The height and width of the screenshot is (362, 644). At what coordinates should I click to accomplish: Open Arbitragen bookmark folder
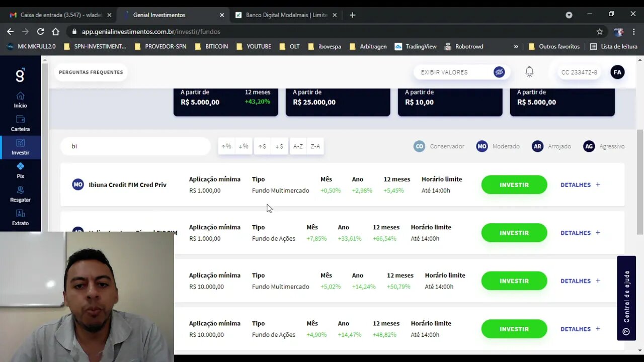[368, 46]
